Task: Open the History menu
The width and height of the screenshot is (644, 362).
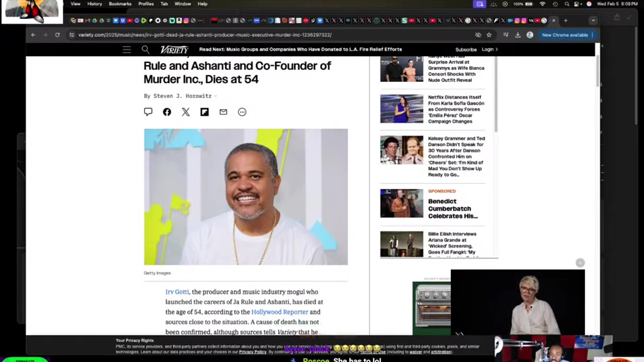Action: point(95,4)
